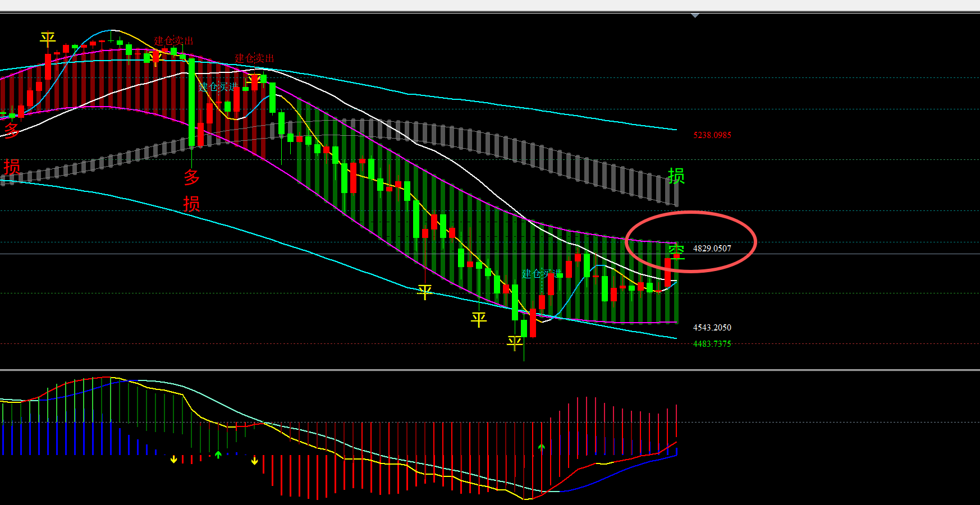Screen dimensions: 980x505
Task: Click the first yellow down arrow in the indicator
Action: pos(174,460)
